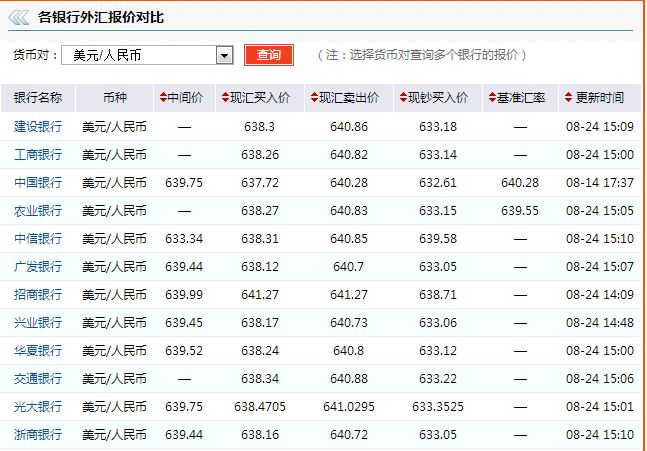
Task: Sort by 基准汇率 column arrows
Action: point(492,98)
